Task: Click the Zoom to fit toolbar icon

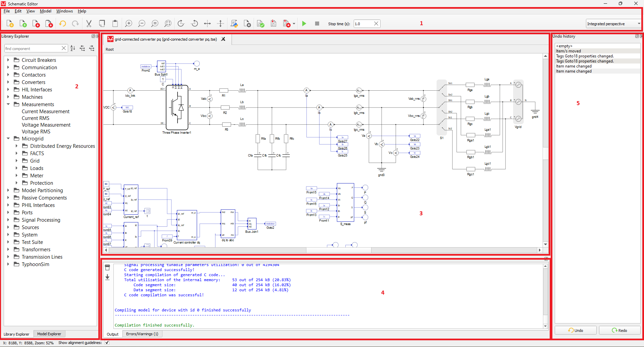Action: [168, 24]
